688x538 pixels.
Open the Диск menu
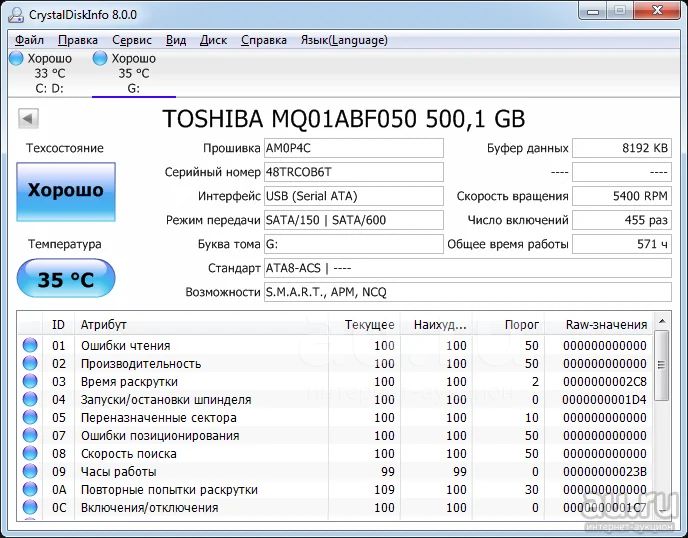[x=213, y=40]
